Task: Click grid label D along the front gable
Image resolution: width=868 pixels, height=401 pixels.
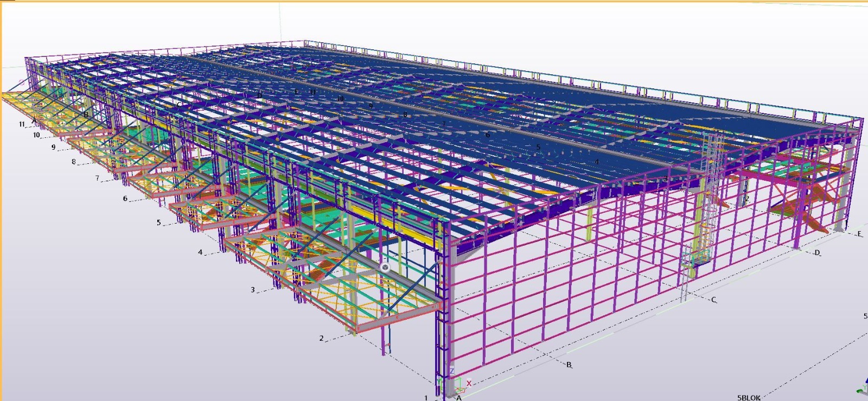Action: [x=817, y=253]
